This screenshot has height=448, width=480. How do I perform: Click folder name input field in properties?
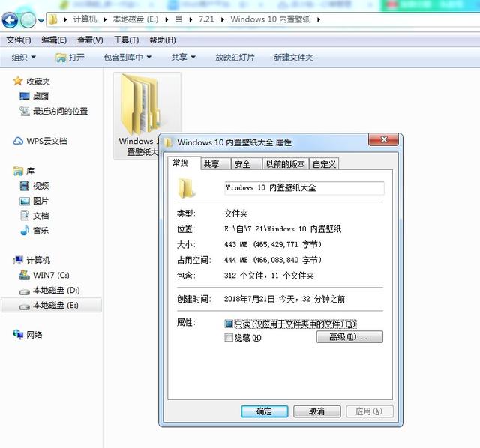coord(304,188)
